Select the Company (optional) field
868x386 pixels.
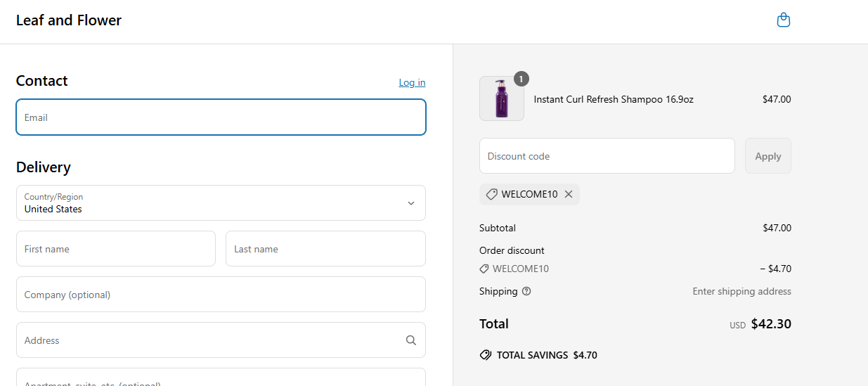[x=221, y=295]
